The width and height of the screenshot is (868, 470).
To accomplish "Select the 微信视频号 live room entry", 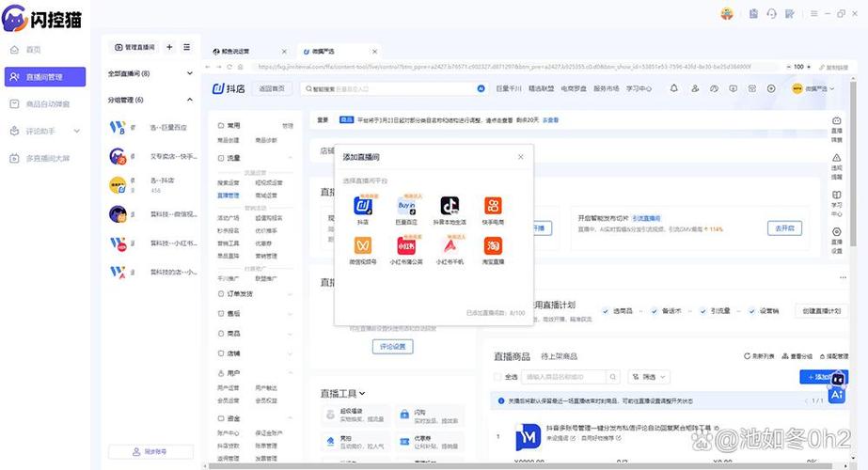I will tap(152, 213).
